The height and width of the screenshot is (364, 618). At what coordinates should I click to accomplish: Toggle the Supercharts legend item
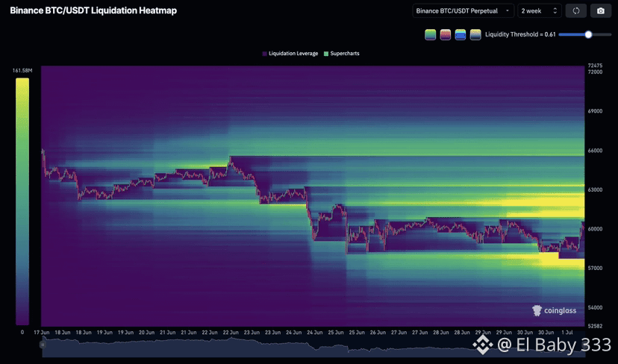coord(342,54)
